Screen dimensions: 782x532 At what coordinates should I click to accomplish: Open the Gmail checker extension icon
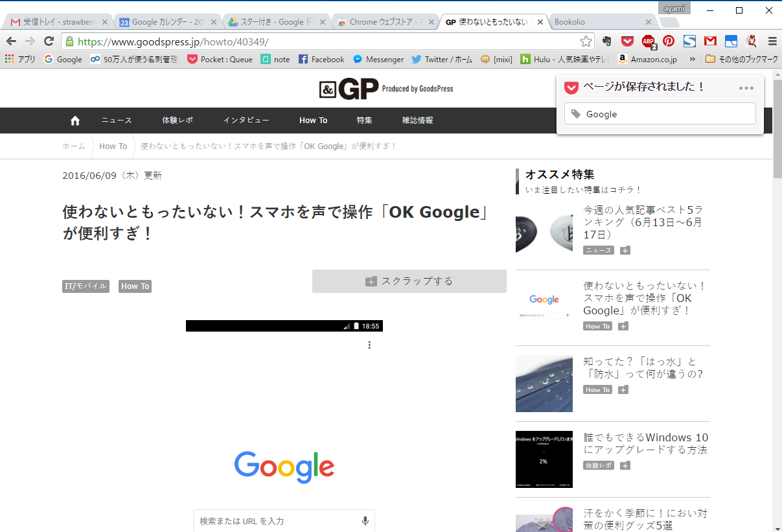click(x=710, y=41)
